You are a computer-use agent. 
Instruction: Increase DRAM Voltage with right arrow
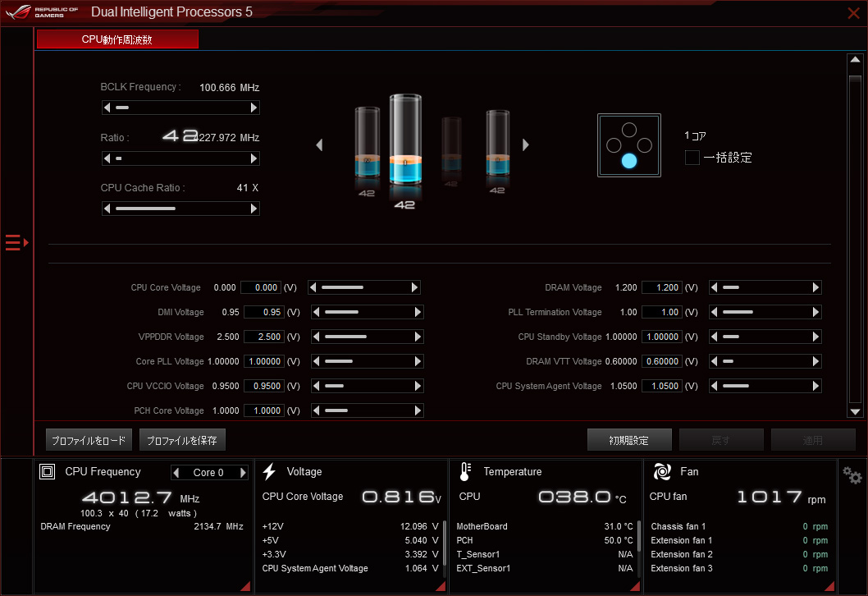pos(816,287)
